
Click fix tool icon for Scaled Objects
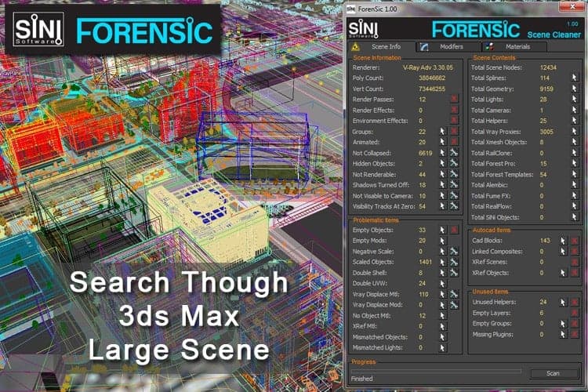[x=453, y=261]
